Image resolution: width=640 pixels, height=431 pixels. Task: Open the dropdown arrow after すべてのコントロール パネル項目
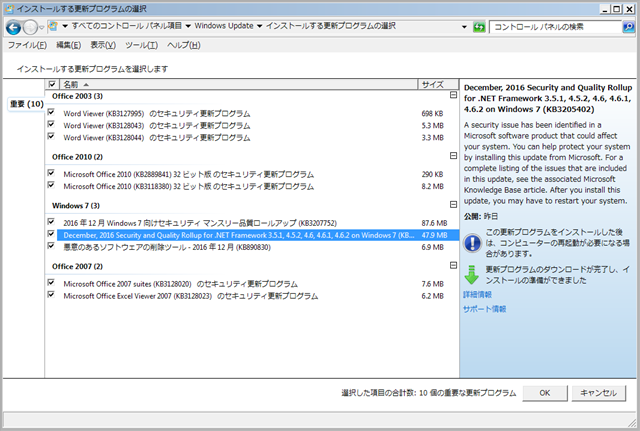click(188, 27)
